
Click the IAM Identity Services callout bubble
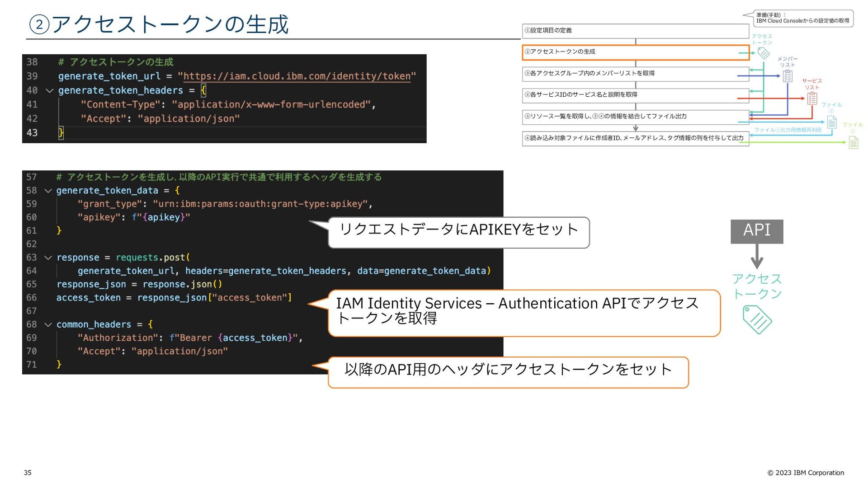coord(524,313)
